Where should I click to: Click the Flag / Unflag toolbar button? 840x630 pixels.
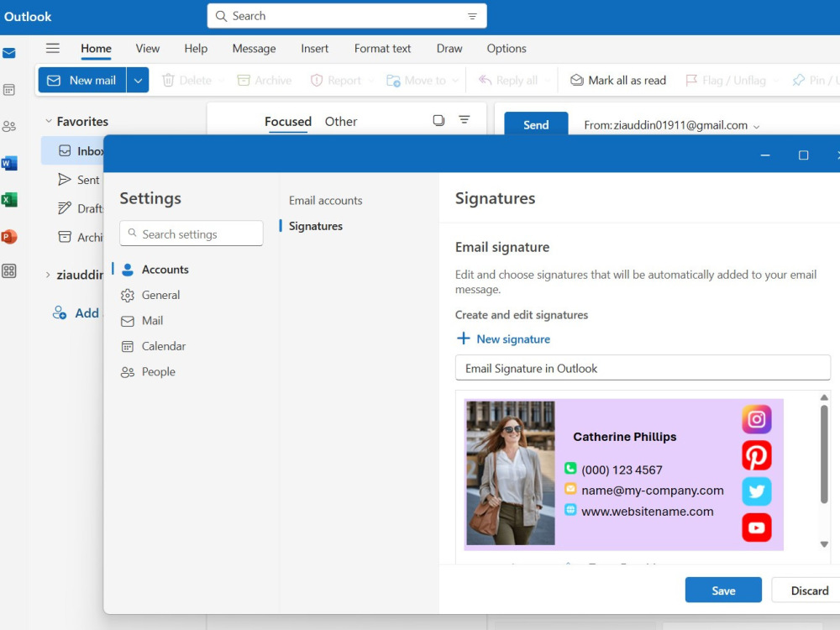(x=726, y=81)
